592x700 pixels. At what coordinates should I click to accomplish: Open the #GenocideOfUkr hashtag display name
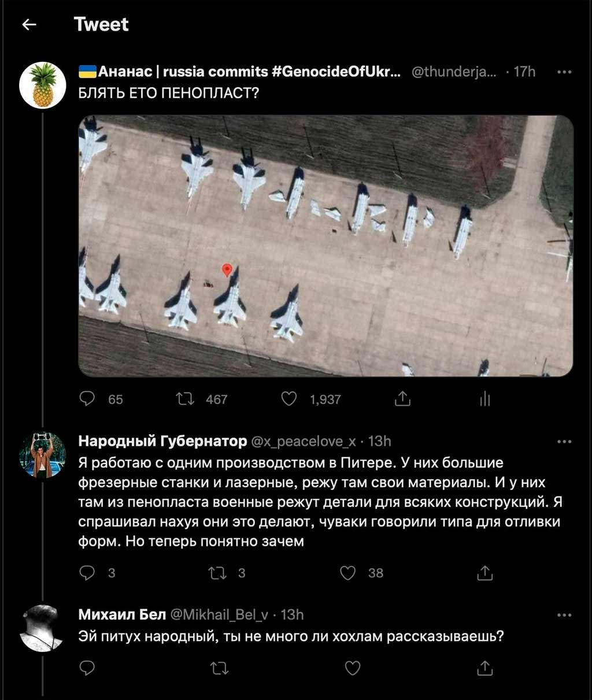tap(335, 72)
